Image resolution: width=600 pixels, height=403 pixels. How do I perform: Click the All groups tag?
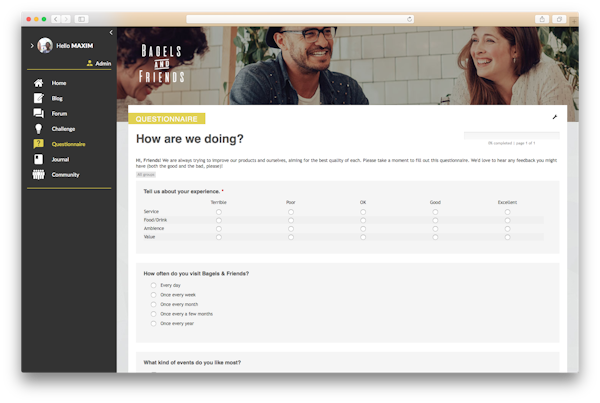click(x=146, y=175)
